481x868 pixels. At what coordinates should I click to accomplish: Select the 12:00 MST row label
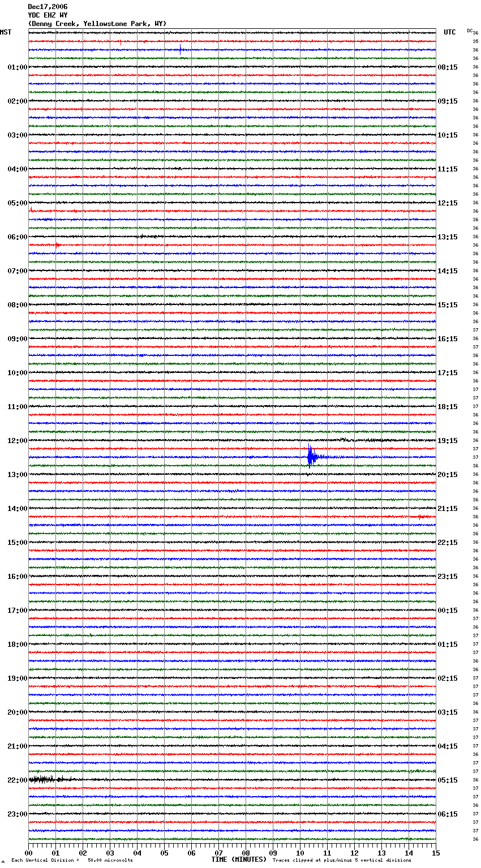[x=17, y=441]
